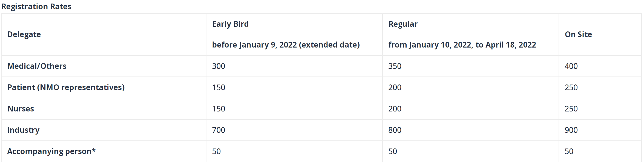Select the Accompanying person On Site price 50
The height and width of the screenshot is (165, 644).
(569, 151)
